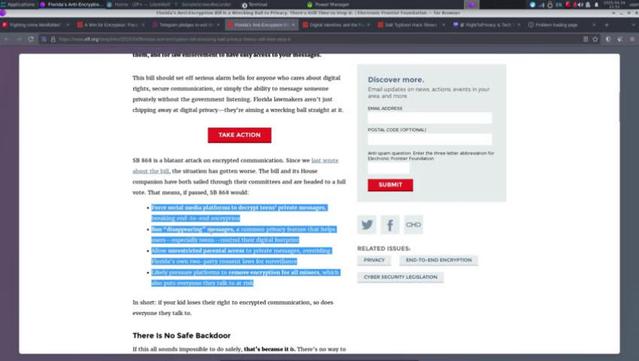Open the security shield icon in toolbar
Viewport: 639px width, 361px height.
click(608, 39)
